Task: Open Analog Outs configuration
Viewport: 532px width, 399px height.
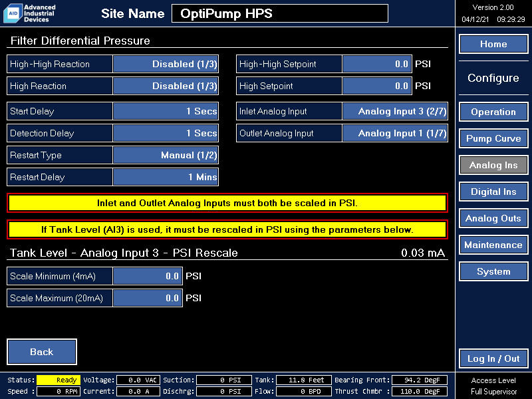Action: pyautogui.click(x=493, y=219)
